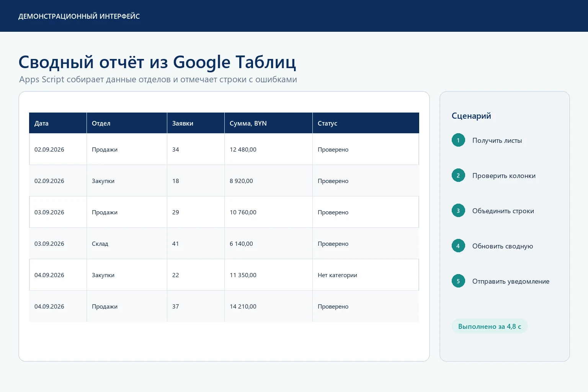588x392 pixels.
Task: Click «Проверено» in the 10 760,00 row
Action: click(x=333, y=212)
